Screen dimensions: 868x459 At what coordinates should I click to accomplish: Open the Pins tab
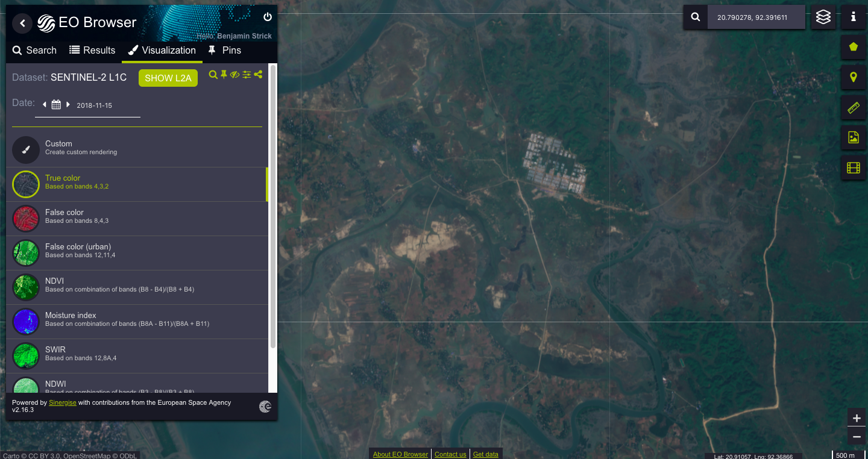(224, 51)
